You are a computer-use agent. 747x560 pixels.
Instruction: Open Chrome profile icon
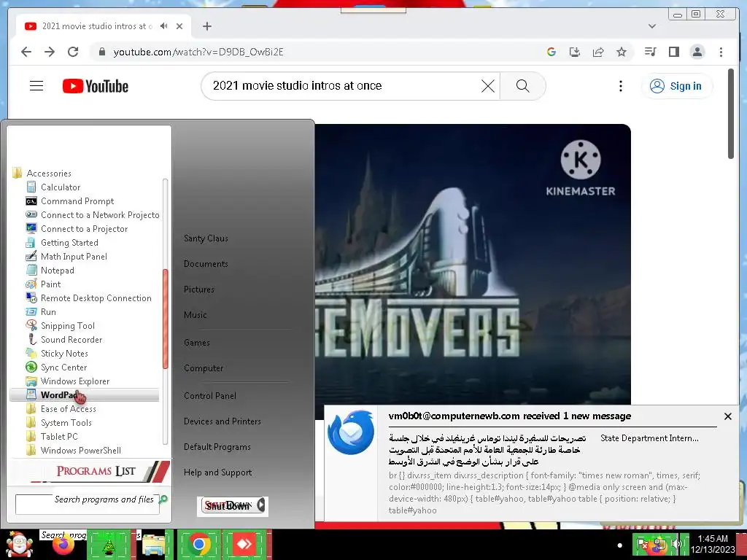pos(697,52)
